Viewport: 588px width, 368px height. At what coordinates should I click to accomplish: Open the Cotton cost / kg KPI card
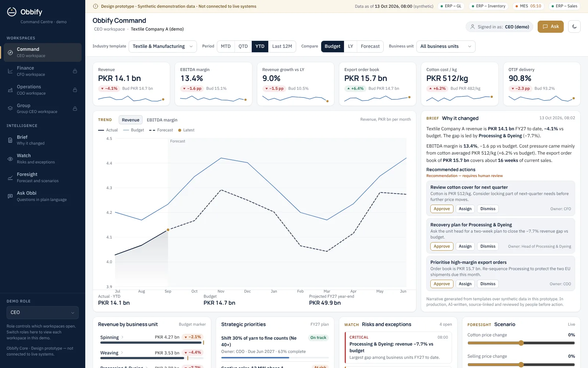pos(460,84)
